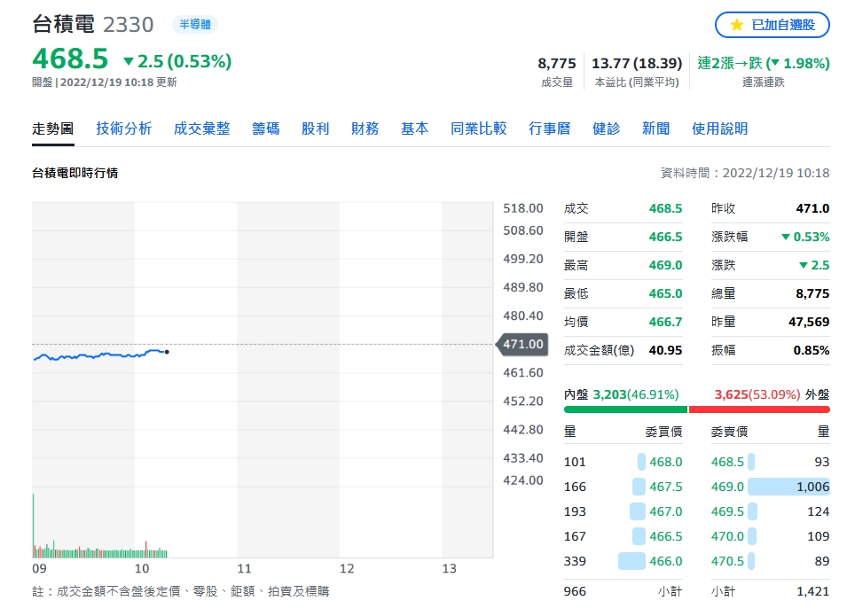Click the 466.5 price in 委買價 column
847x616 pixels.
pos(665,536)
